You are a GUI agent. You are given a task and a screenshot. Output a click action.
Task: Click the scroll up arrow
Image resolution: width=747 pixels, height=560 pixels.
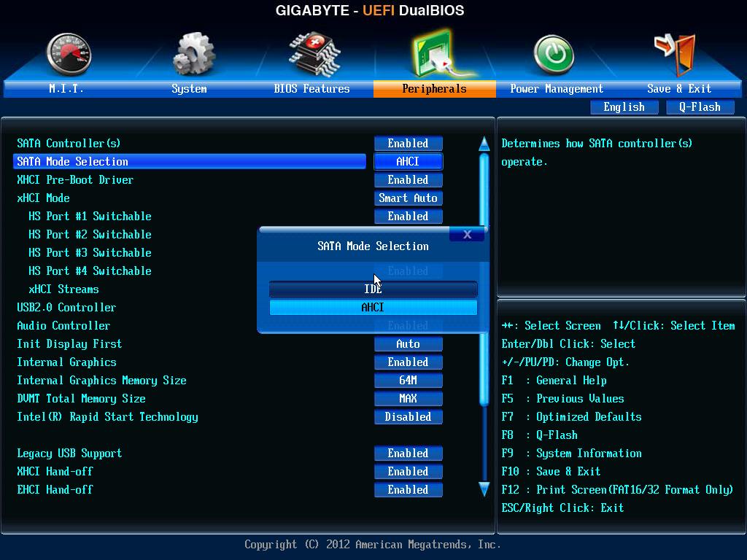[x=484, y=144]
